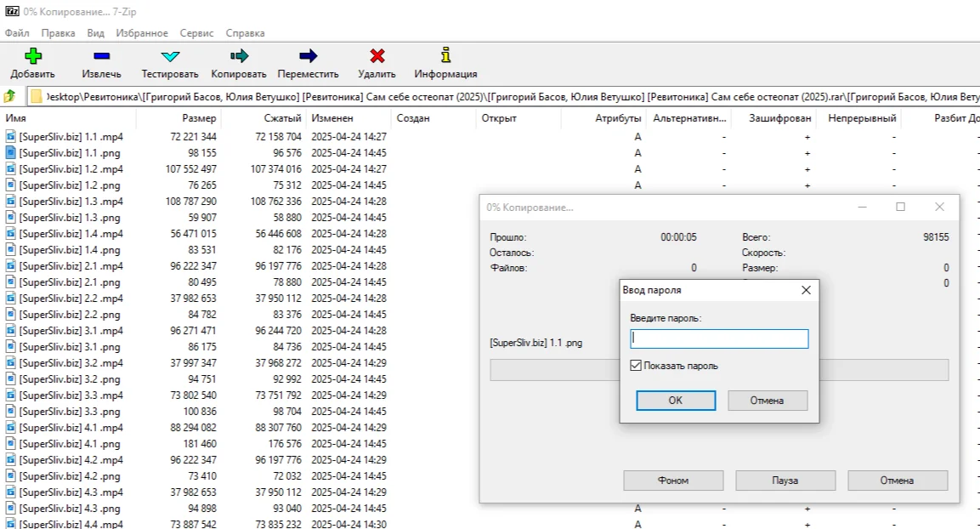The image size is (980, 529).
Task: Open the Избранное menu
Action: click(142, 33)
